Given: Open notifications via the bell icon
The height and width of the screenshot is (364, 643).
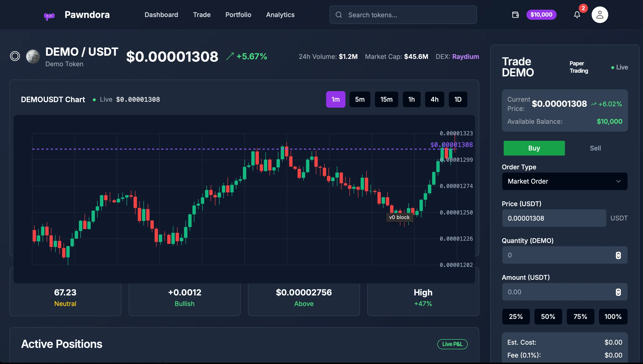Looking at the screenshot, I should pos(577,15).
